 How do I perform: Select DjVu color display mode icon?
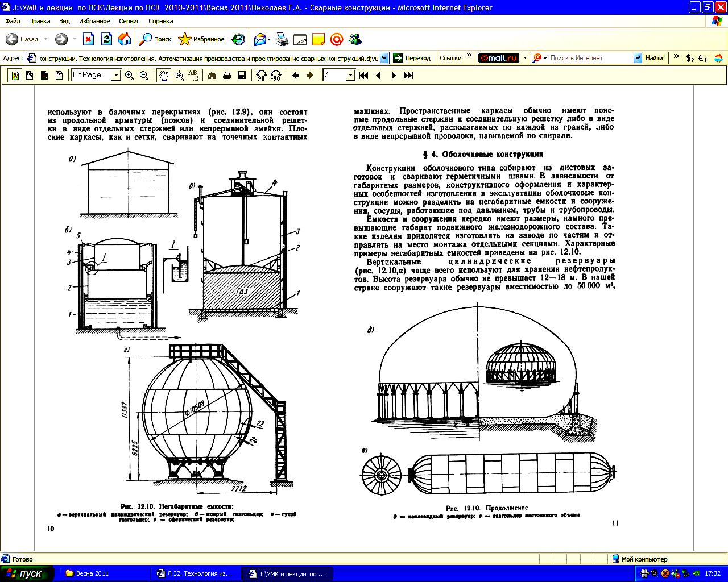[15, 75]
